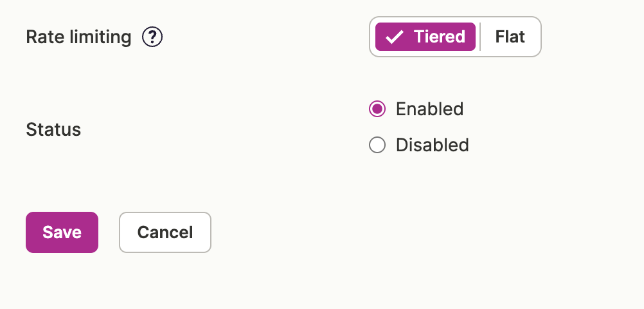The width and height of the screenshot is (644, 309).
Task: Switch rate limiting to Flat
Action: pos(510,37)
